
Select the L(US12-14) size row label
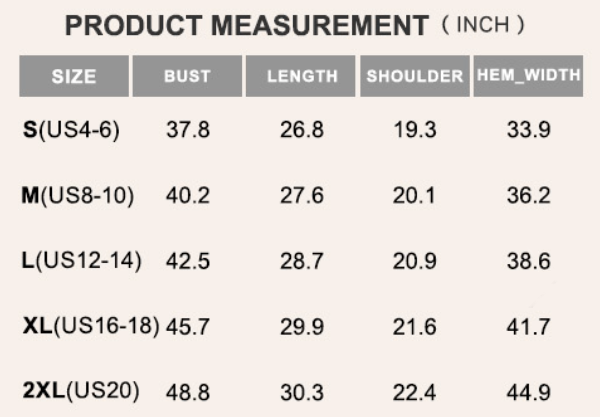click(x=82, y=261)
